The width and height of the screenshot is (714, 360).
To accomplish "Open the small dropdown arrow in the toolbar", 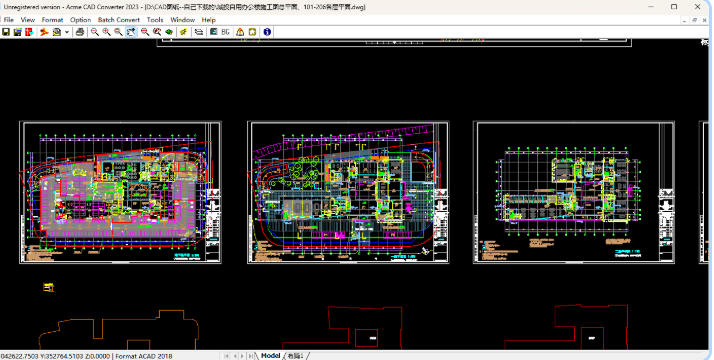I will point(66,32).
